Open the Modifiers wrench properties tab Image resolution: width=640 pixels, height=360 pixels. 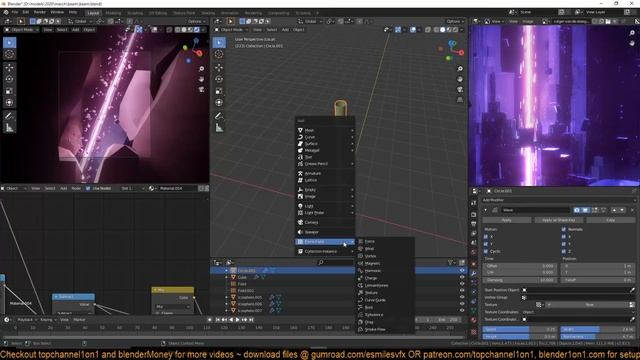473,273
